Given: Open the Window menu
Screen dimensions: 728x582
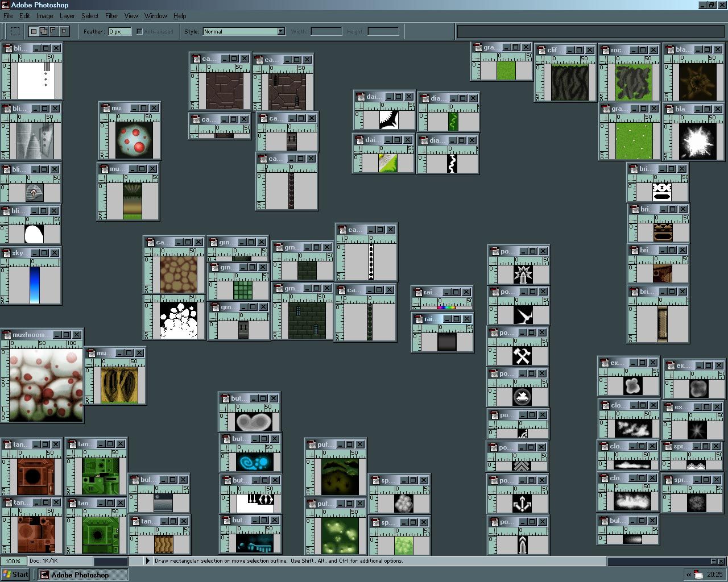Looking at the screenshot, I should point(155,16).
